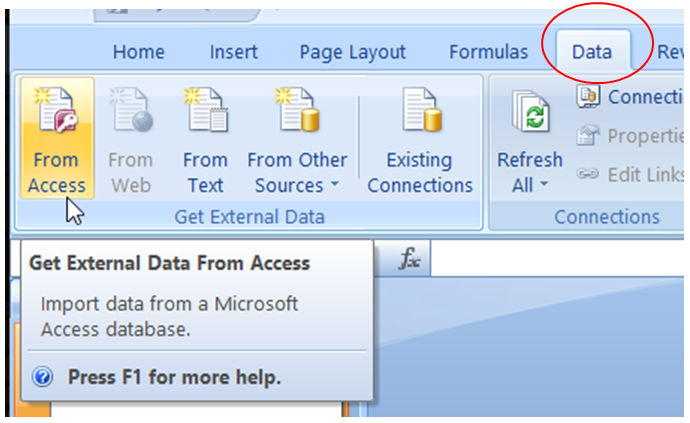
Task: Expand the From Other Sources dropdown arrow
Action: click(x=335, y=184)
